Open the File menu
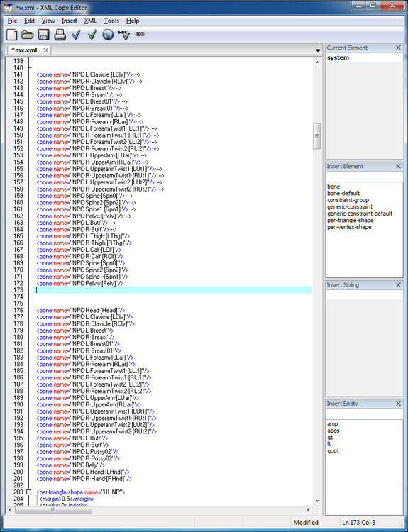The height and width of the screenshot is (532, 408). point(12,21)
